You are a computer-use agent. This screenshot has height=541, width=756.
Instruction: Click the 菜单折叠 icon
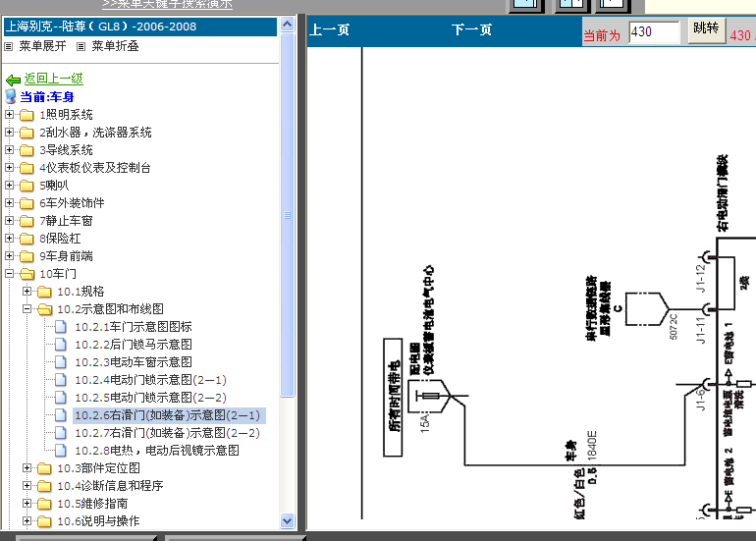[x=81, y=47]
